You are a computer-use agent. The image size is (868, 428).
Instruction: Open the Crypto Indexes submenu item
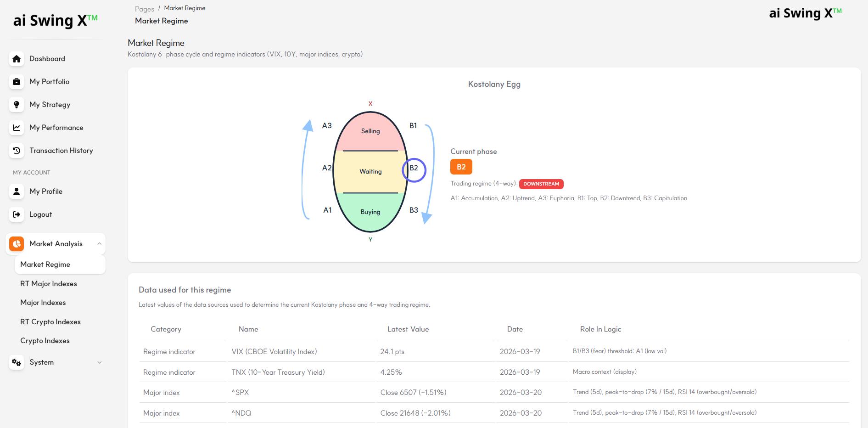click(x=45, y=341)
